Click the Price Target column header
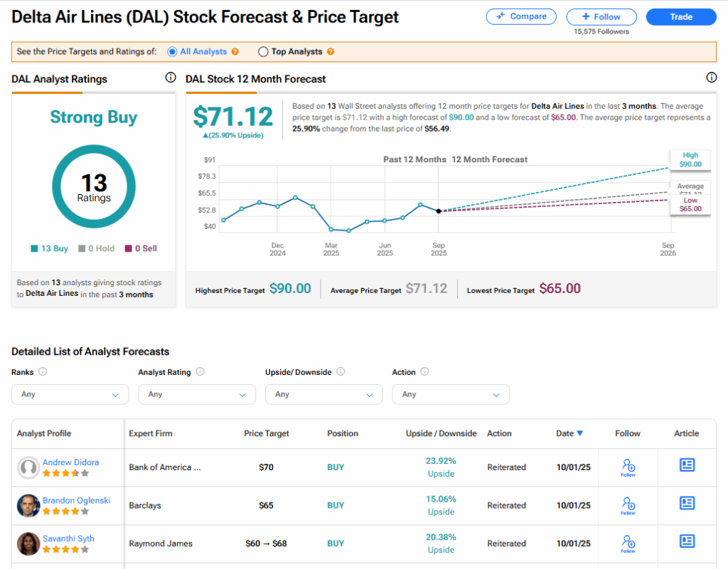 tap(265, 433)
